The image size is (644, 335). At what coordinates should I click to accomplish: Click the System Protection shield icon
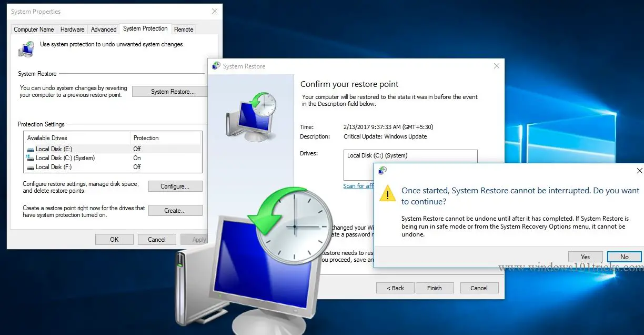coord(26,48)
